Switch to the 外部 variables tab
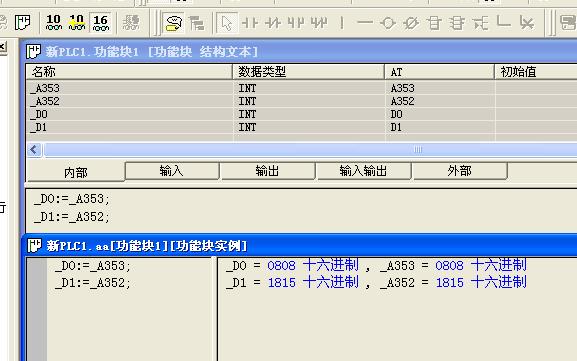 [x=460, y=171]
